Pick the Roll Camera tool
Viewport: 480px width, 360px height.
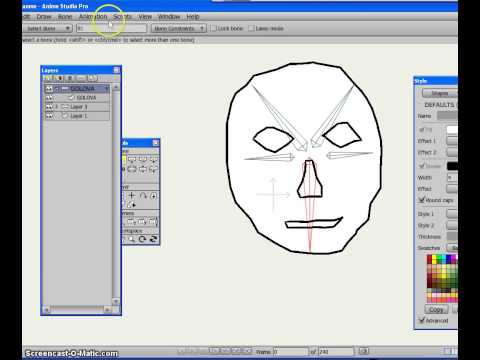[x=142, y=221]
